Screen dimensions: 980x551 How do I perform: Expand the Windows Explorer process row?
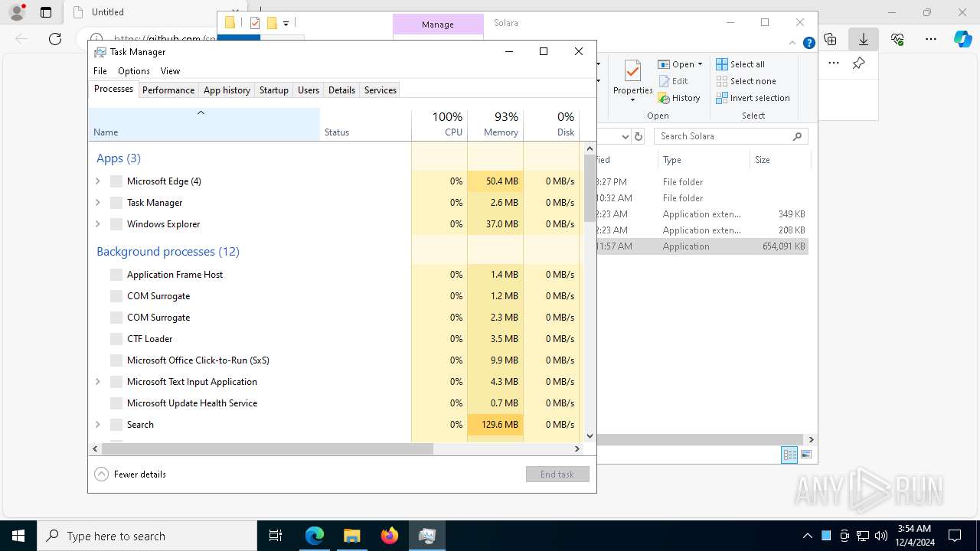coord(98,224)
